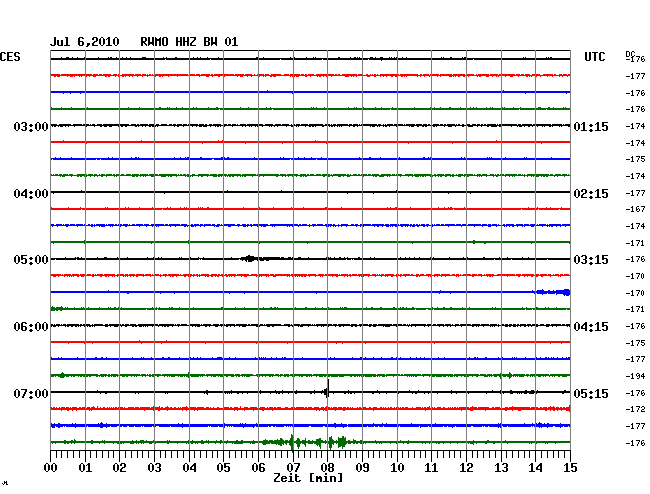
Task: Click minute tick label "14" on x-axis
Action: tap(535, 468)
